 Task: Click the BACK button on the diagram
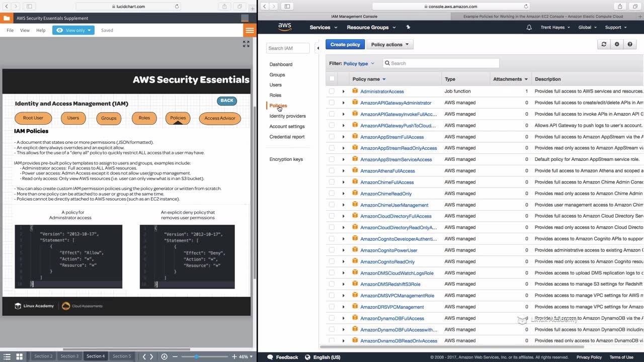point(227,101)
